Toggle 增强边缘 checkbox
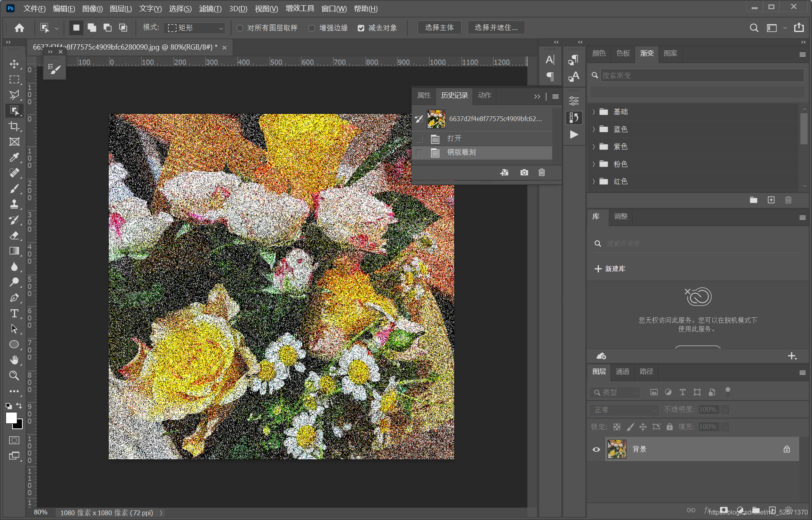Viewport: 812px width, 520px height. pos(312,28)
